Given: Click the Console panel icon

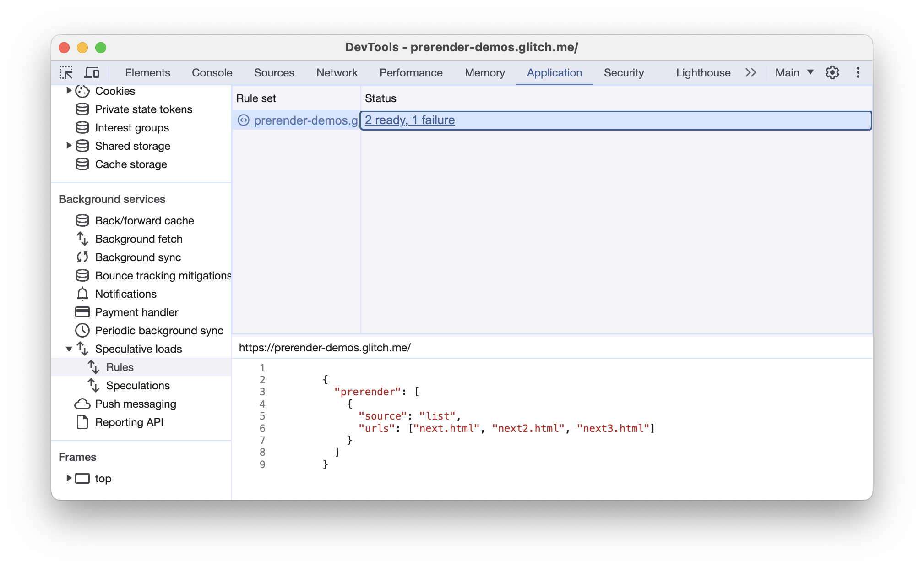Looking at the screenshot, I should [x=211, y=72].
